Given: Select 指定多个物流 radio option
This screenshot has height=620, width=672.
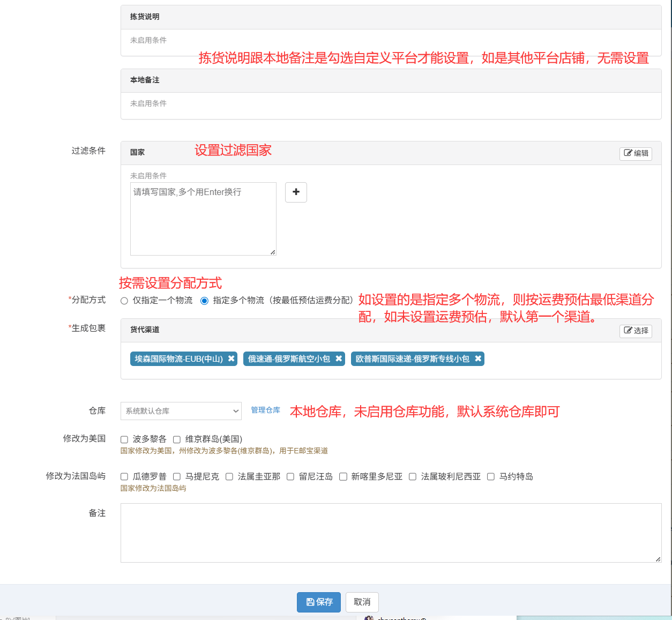Looking at the screenshot, I should coord(204,301).
